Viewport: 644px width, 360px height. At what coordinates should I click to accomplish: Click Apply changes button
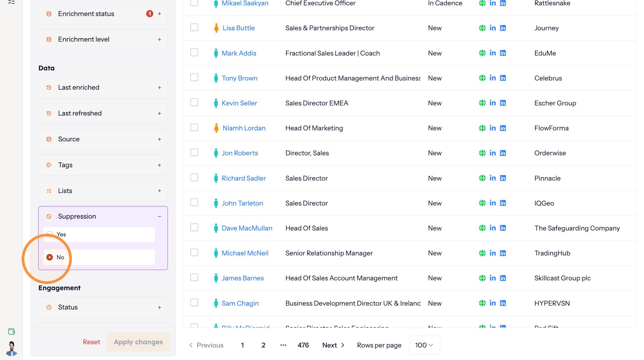click(x=138, y=342)
